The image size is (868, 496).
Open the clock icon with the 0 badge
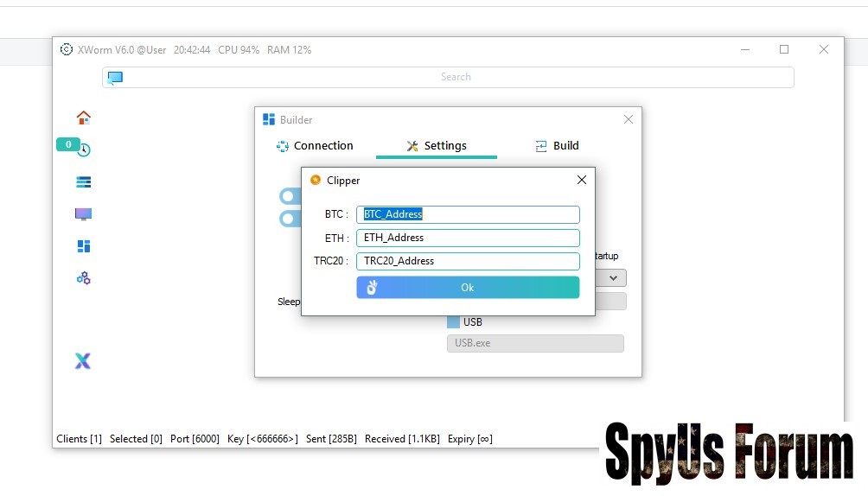tap(84, 150)
